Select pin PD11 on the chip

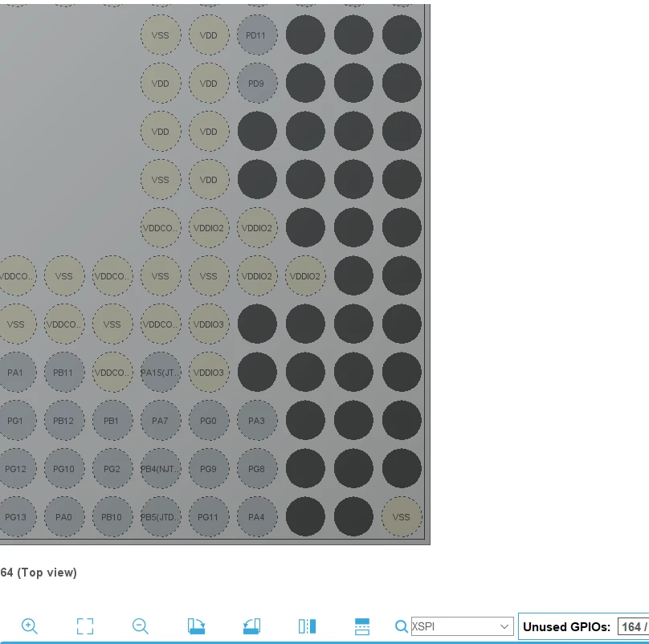[256, 35]
